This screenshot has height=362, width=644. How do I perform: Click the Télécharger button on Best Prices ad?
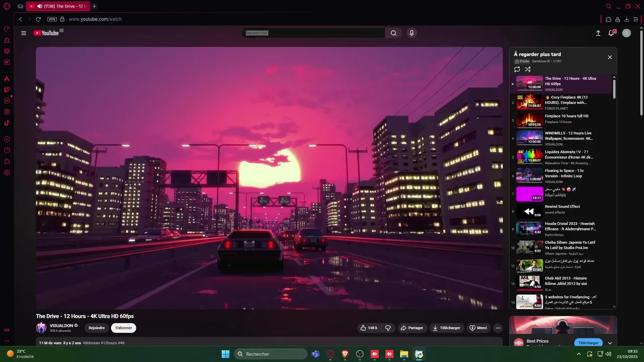click(588, 343)
